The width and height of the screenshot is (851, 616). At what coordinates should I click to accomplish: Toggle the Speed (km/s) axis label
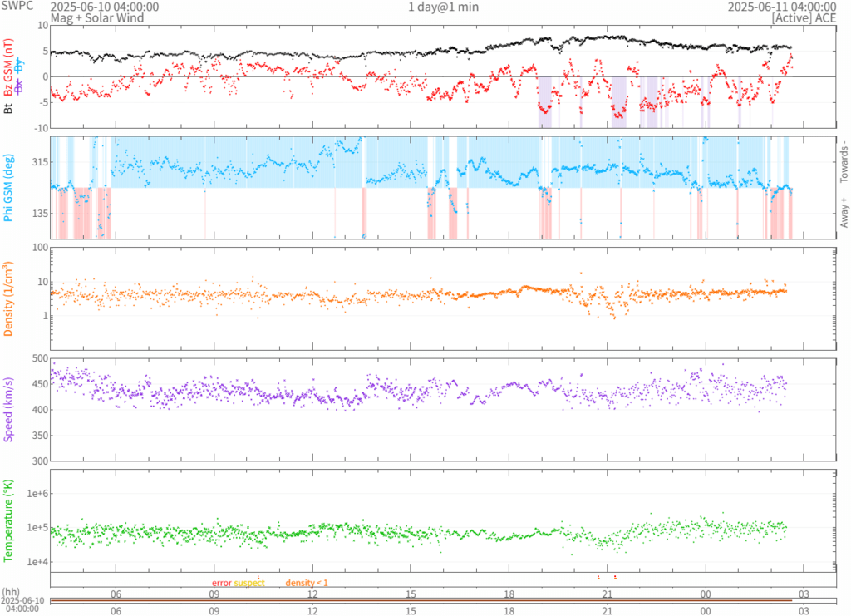click(8, 409)
